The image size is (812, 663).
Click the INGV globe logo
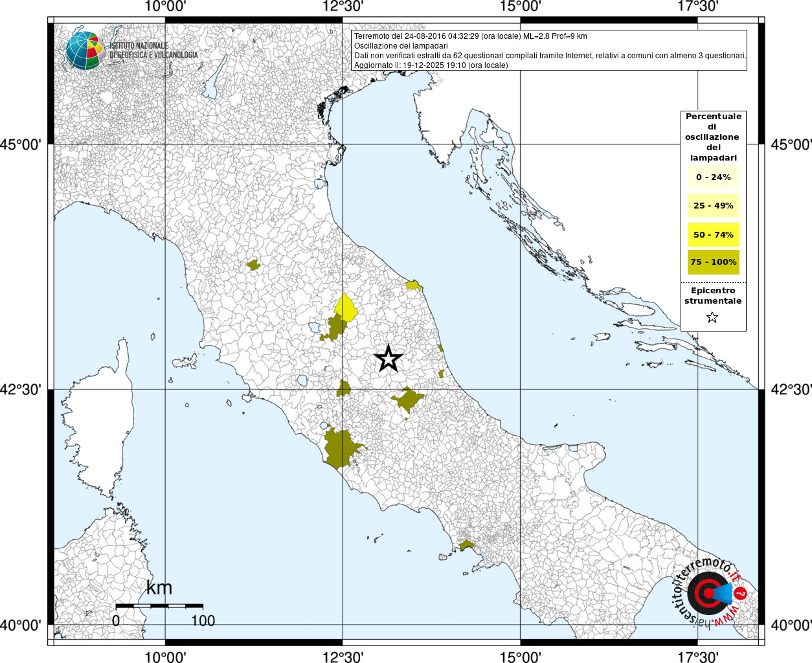[85, 51]
